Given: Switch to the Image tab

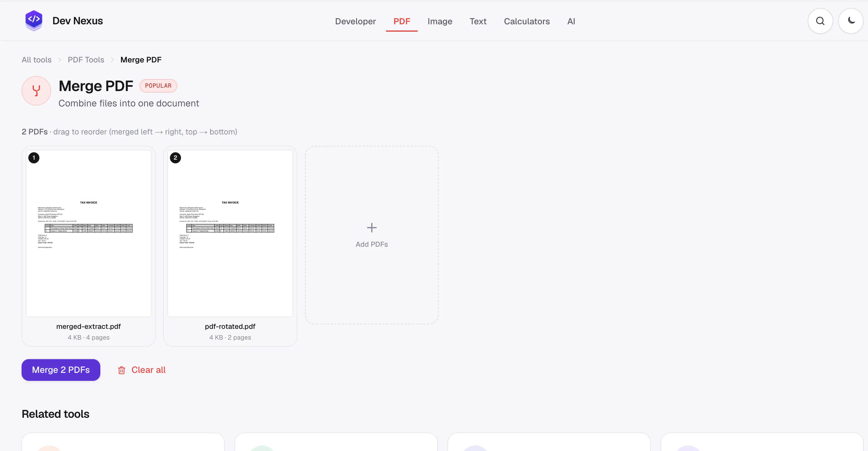Looking at the screenshot, I should coord(440,21).
